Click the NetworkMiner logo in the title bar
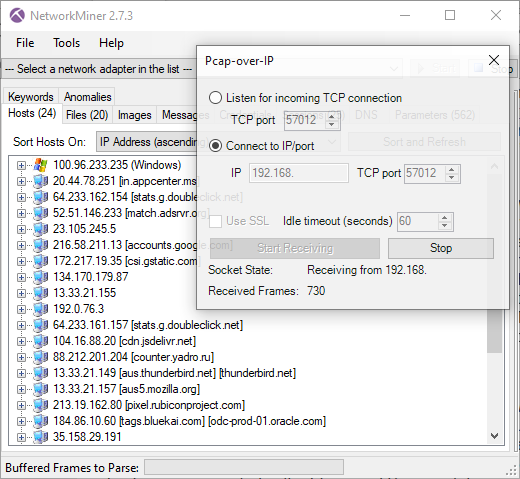This screenshot has height=479, width=520. click(17, 16)
